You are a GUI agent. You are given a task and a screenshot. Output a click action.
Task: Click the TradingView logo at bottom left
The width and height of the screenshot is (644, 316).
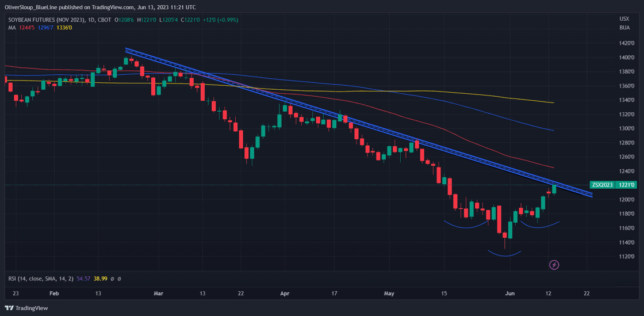26,308
